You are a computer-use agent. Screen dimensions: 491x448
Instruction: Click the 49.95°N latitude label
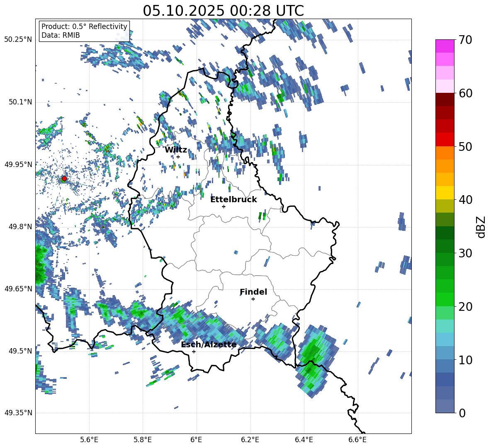coord(18,164)
